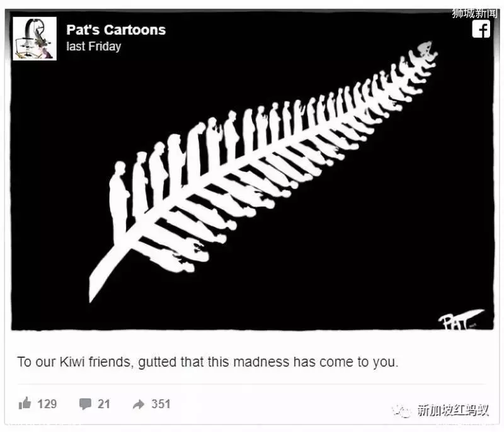Click the 狮城新闻 watermark text
Viewport: 504px width, 432px height.
coord(474,13)
